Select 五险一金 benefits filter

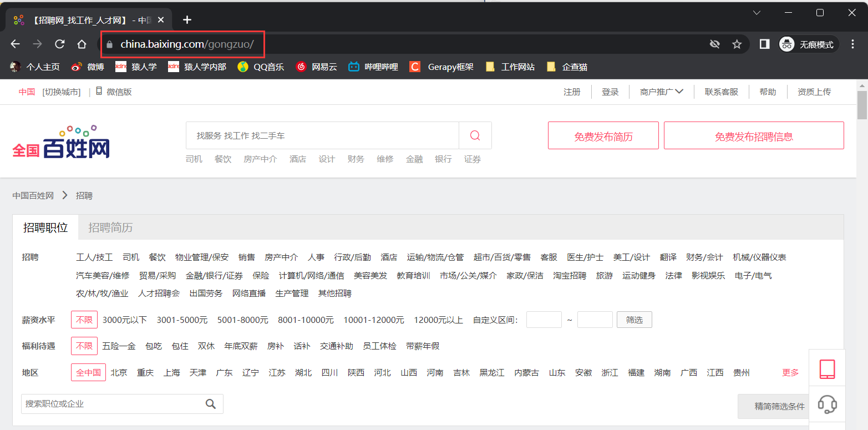(119, 346)
